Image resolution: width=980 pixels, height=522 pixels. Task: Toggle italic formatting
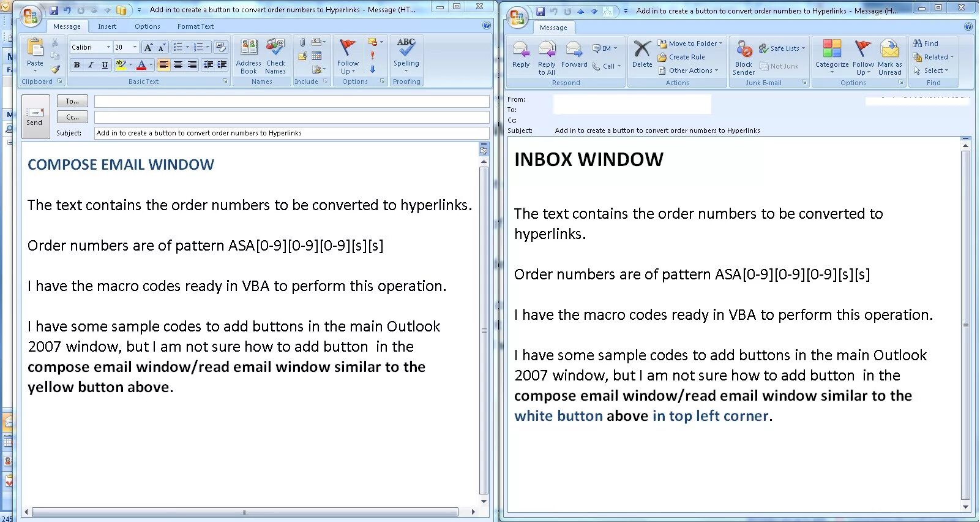click(x=91, y=65)
